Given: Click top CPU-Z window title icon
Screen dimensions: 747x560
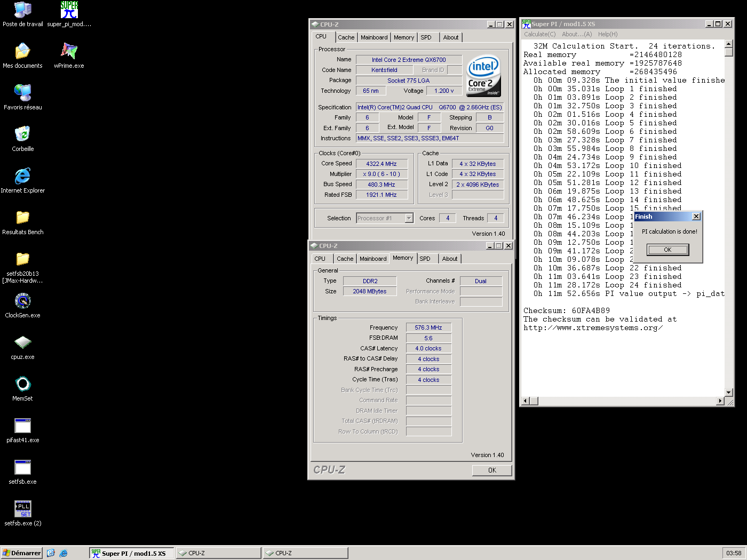Looking at the screenshot, I should coord(315,25).
